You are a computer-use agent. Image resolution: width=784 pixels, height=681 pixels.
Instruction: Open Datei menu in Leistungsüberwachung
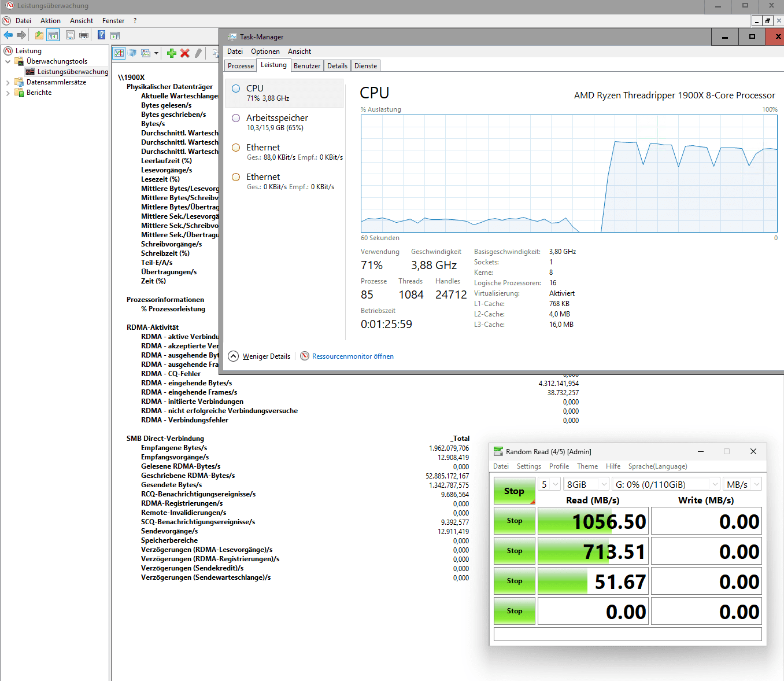point(23,21)
